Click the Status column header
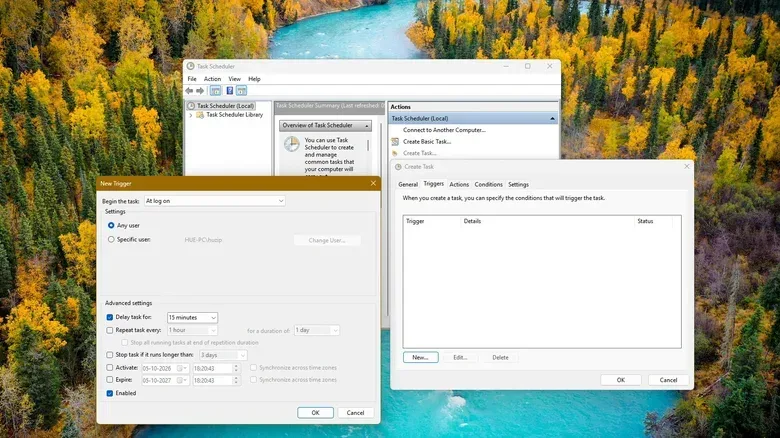Image resolution: width=780 pixels, height=438 pixels. pos(653,221)
